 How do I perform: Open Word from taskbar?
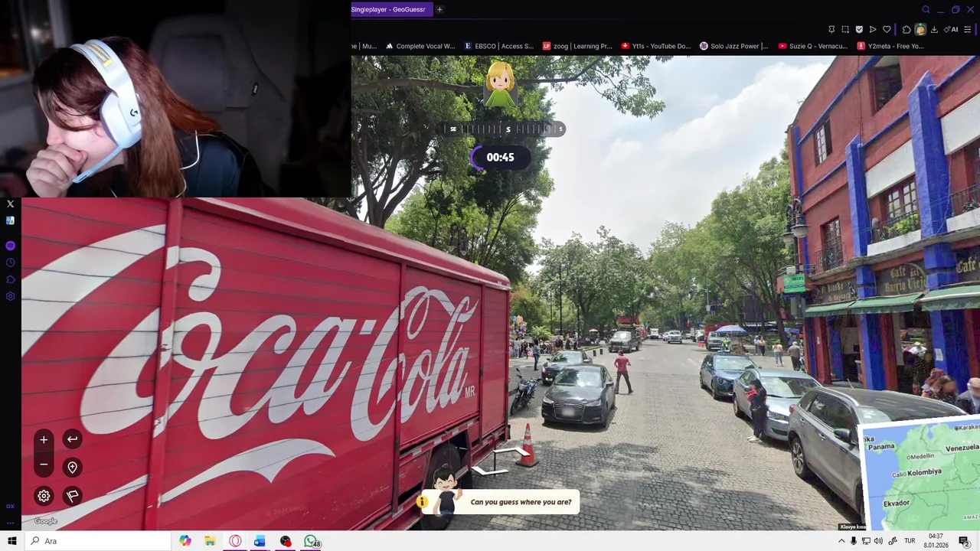coord(260,541)
